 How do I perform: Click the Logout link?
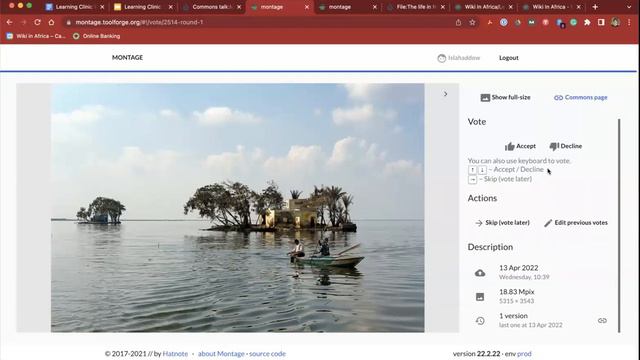(x=509, y=58)
